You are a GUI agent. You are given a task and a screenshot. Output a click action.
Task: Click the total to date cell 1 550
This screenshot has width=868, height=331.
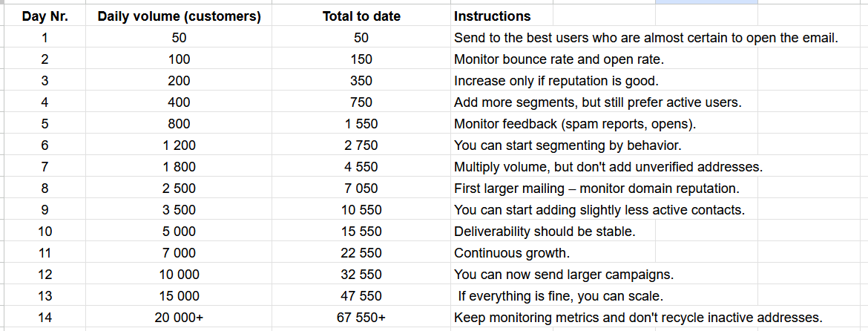(x=361, y=124)
